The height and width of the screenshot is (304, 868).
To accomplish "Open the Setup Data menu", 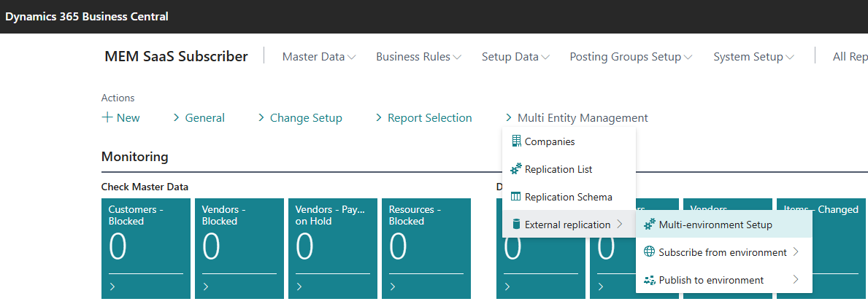I will point(515,57).
